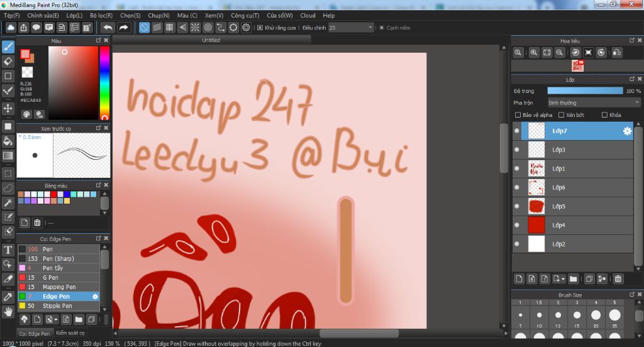Enable 'Xén bớt' checkbox

click(x=561, y=115)
